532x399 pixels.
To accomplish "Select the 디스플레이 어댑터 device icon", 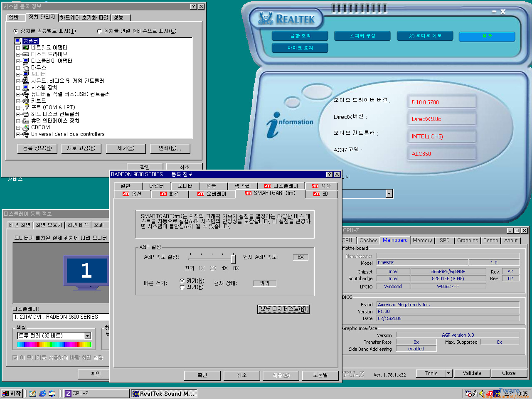I will [26, 61].
